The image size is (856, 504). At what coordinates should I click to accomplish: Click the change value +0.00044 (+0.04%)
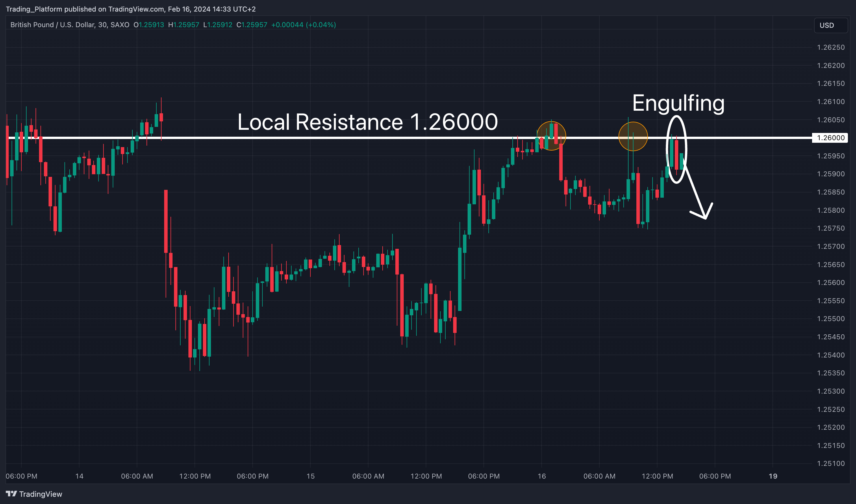click(x=304, y=25)
